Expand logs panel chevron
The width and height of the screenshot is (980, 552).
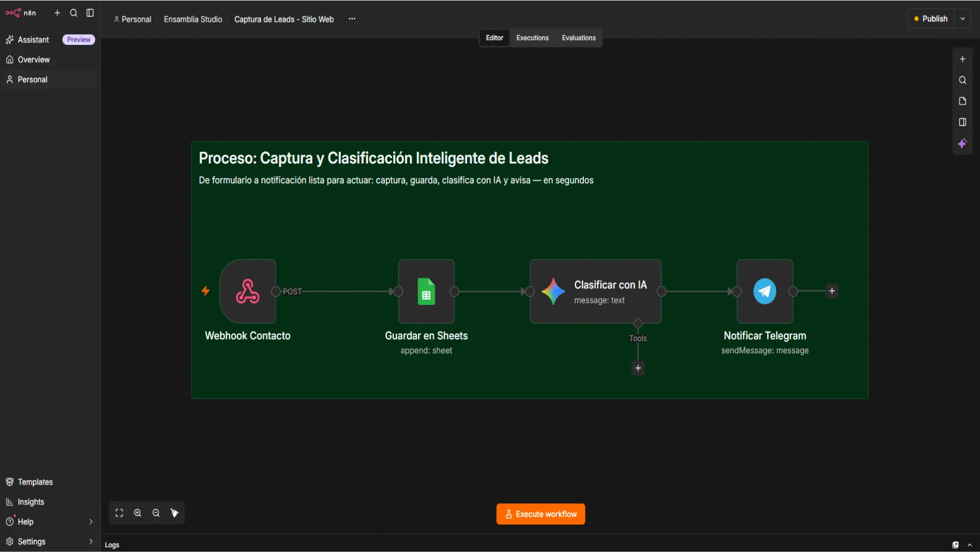click(x=970, y=545)
